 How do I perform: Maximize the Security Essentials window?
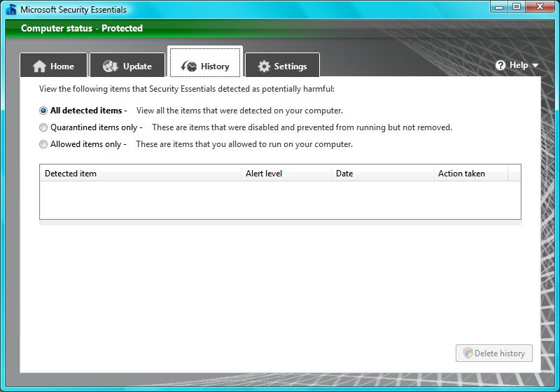517,7
